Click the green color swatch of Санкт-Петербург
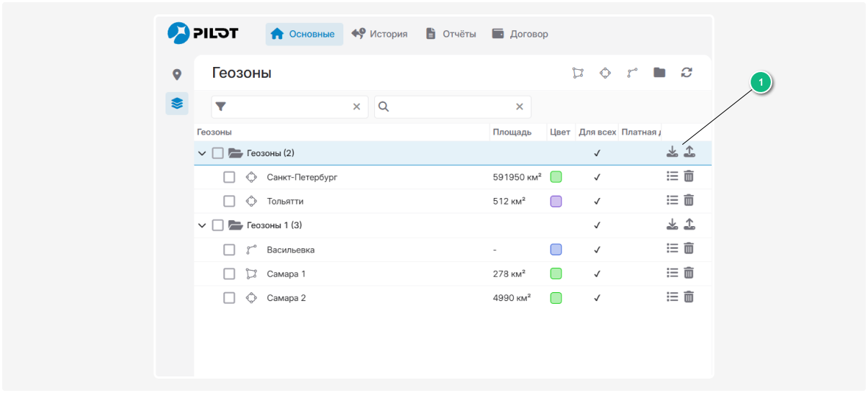 coord(556,177)
